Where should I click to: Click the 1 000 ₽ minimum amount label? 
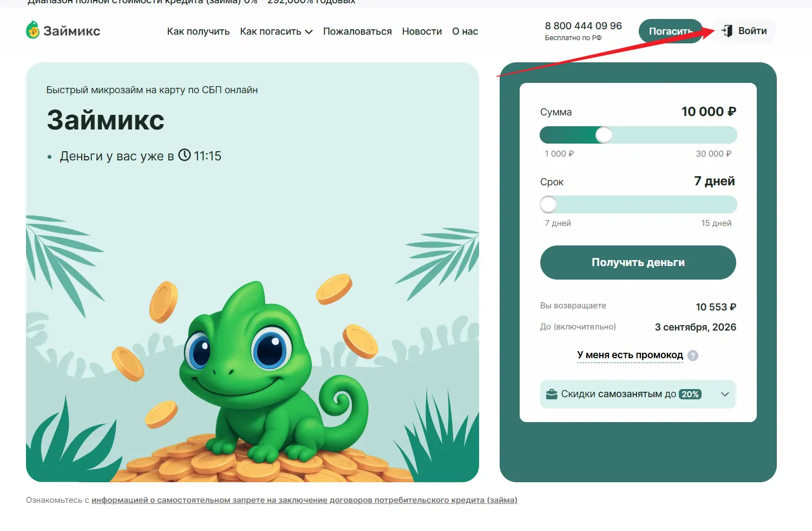(x=559, y=154)
